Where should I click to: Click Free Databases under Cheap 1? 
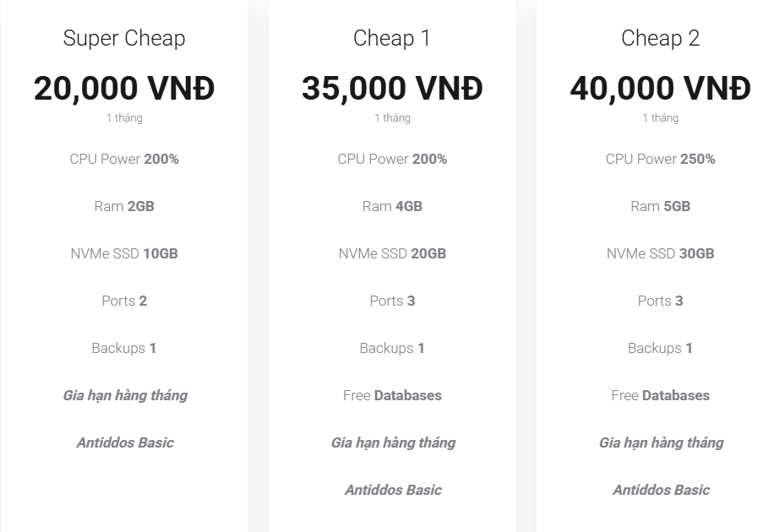[x=392, y=395]
